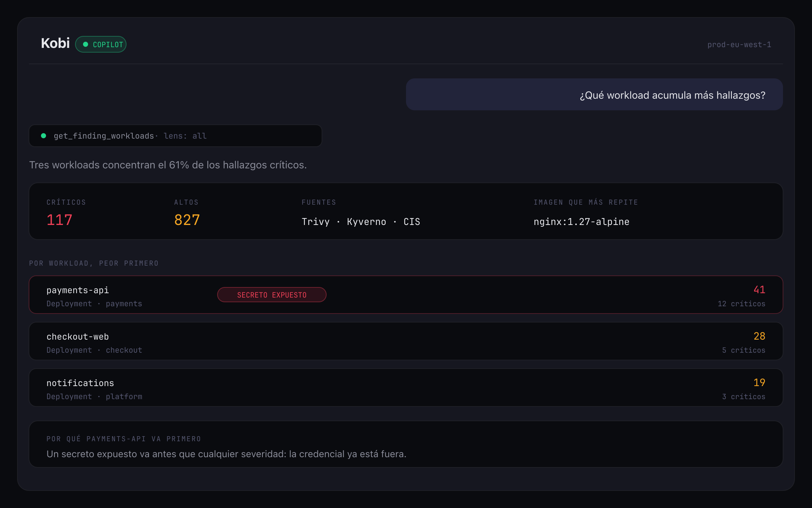Viewport: 812px width, 508px height.
Task: Click the nginx:1.27-alpine image name
Action: point(581,222)
